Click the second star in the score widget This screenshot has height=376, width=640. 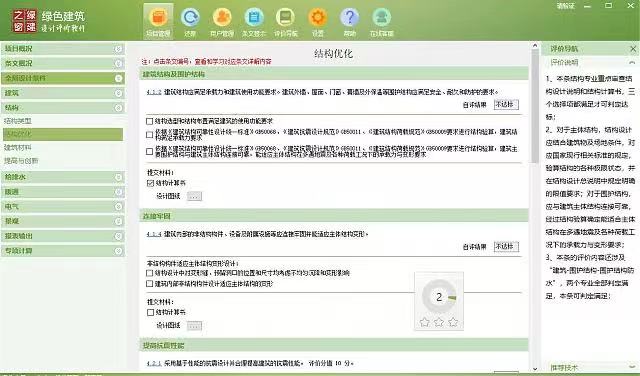coord(439,322)
